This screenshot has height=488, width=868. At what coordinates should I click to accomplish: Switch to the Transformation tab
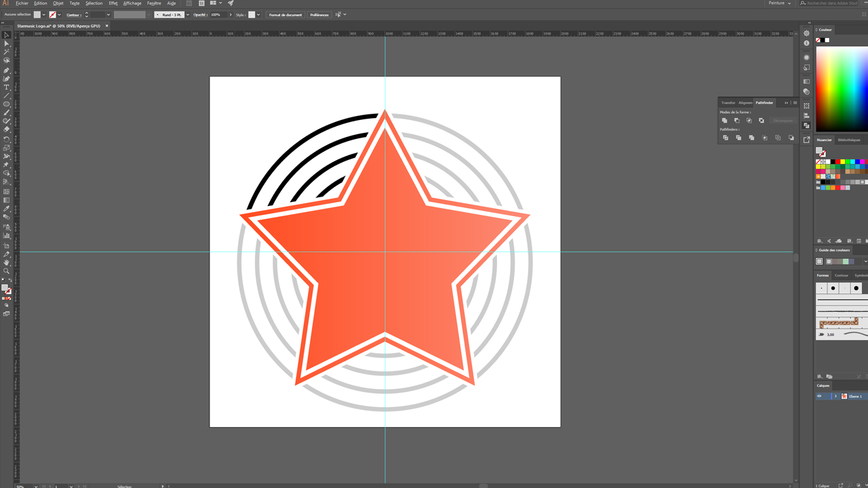[728, 103]
